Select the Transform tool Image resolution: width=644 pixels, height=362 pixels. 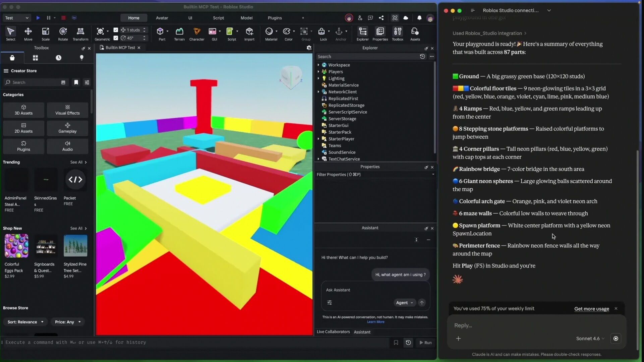point(80,34)
